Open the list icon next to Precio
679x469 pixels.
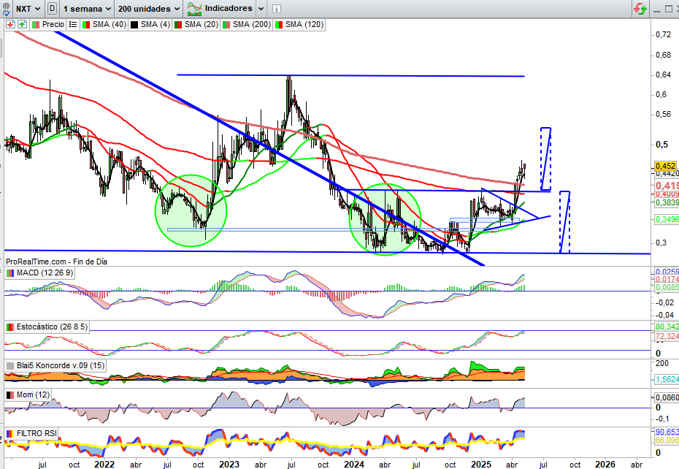point(73,25)
